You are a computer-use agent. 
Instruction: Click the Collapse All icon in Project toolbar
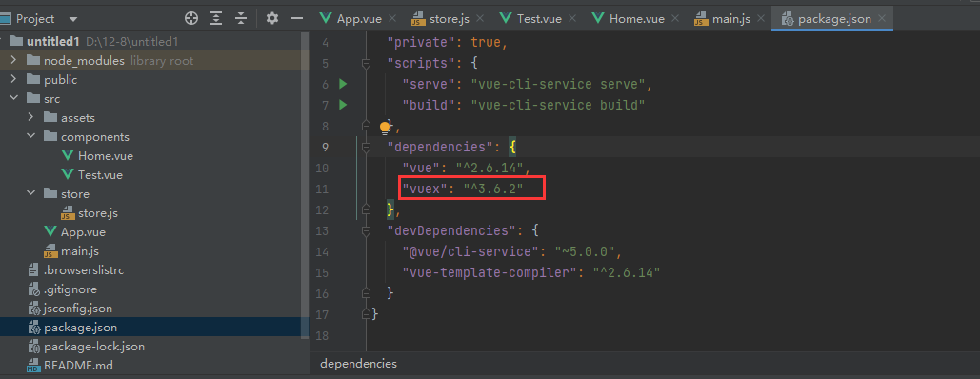click(x=241, y=18)
